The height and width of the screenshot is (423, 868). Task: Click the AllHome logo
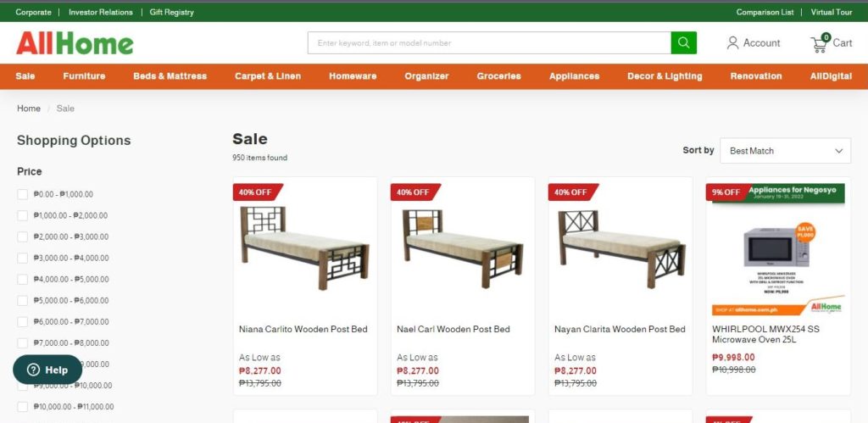pyautogui.click(x=75, y=43)
